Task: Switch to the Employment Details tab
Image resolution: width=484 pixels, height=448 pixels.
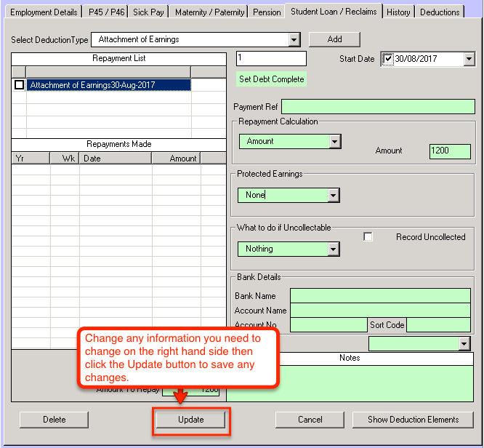Action: pyautogui.click(x=44, y=12)
